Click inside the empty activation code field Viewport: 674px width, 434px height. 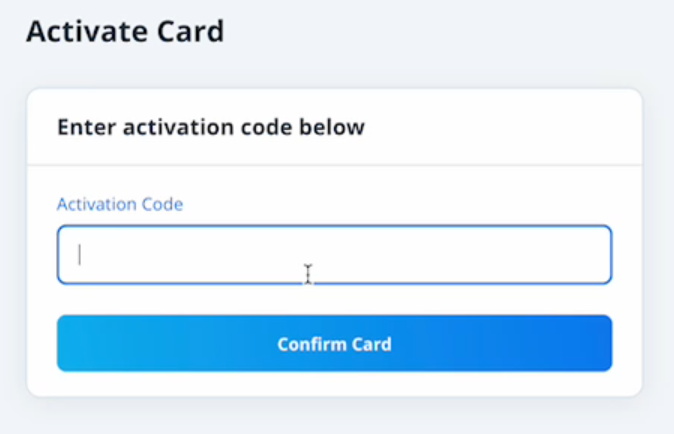[x=334, y=255]
